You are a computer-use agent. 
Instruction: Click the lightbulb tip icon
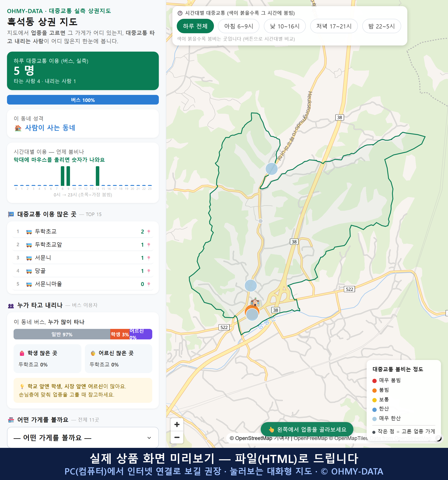point(22,387)
